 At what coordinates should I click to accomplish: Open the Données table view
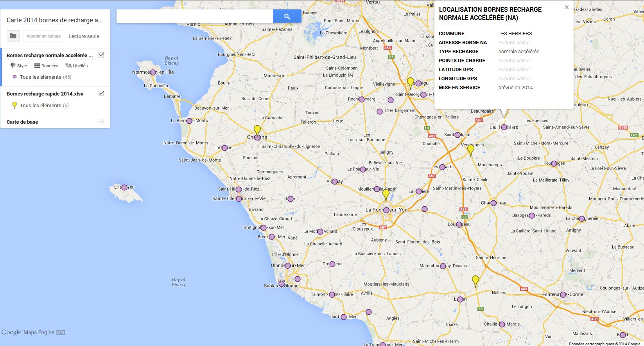point(46,66)
